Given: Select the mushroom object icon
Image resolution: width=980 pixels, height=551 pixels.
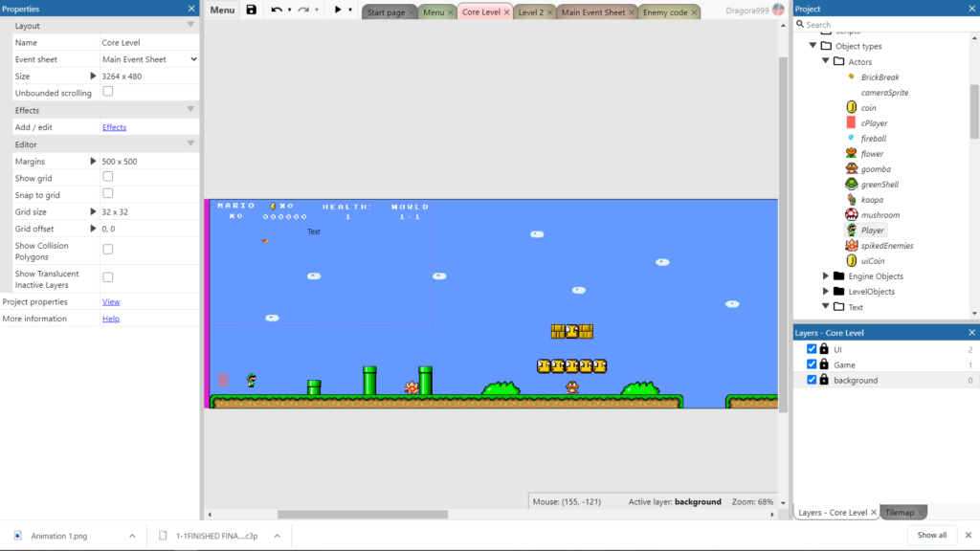Looking at the screenshot, I should [851, 215].
